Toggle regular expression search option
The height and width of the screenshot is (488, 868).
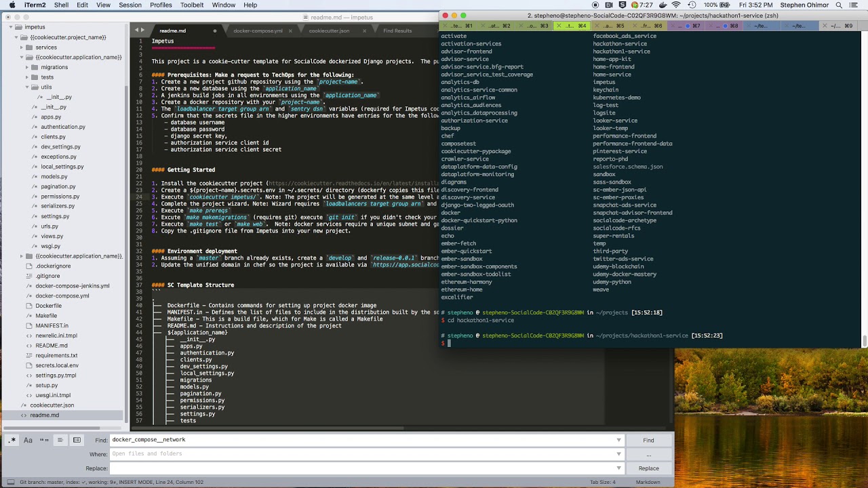[12, 440]
